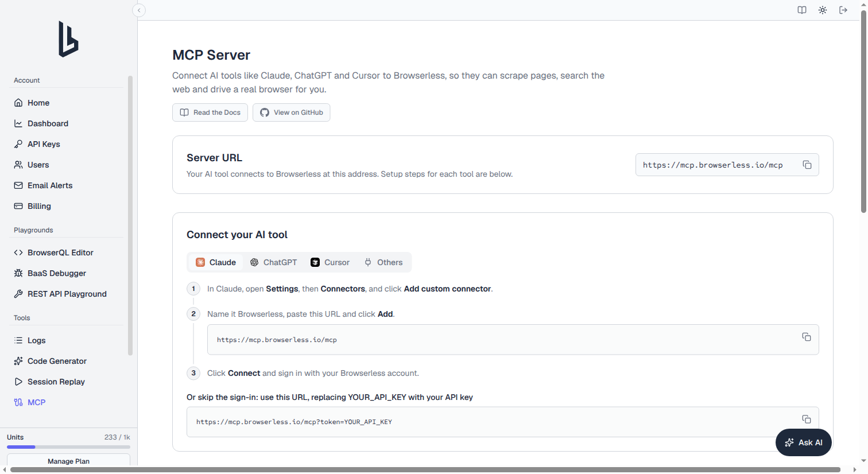Copy the Server URL with the copy icon
The height and width of the screenshot is (474, 868).
pos(807,165)
